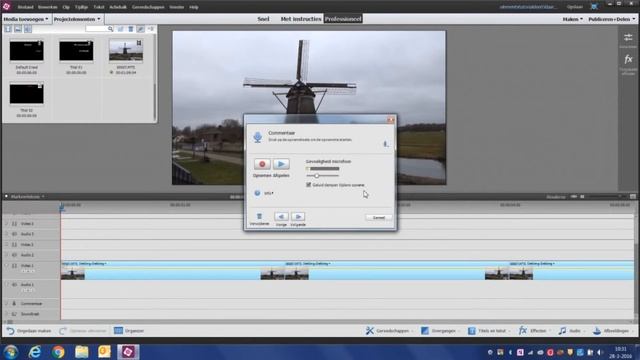This screenshot has width=640, height=360.
Task: Expand the Video 1 track toggle
Action: pyautogui.click(x=6, y=266)
